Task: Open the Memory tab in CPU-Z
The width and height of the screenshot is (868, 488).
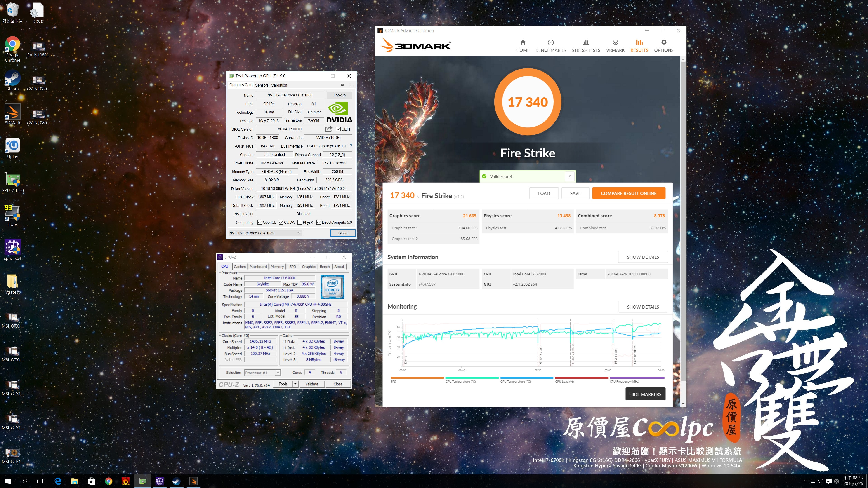Action: point(277,266)
